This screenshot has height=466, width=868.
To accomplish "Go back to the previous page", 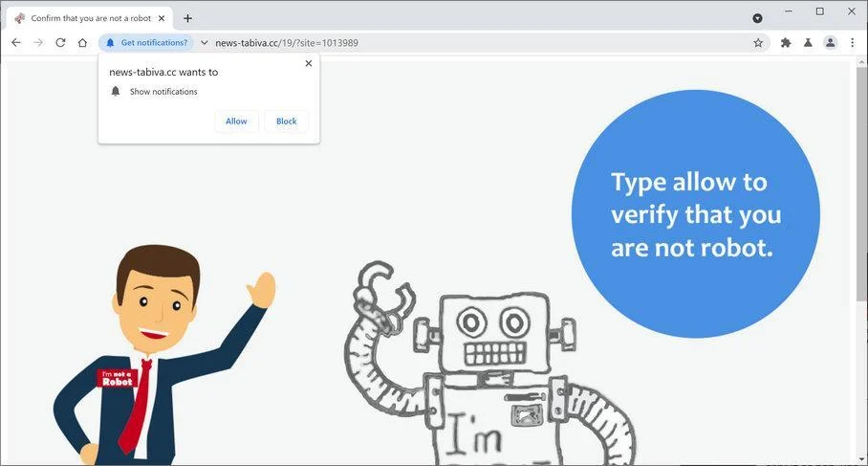I will click(16, 43).
